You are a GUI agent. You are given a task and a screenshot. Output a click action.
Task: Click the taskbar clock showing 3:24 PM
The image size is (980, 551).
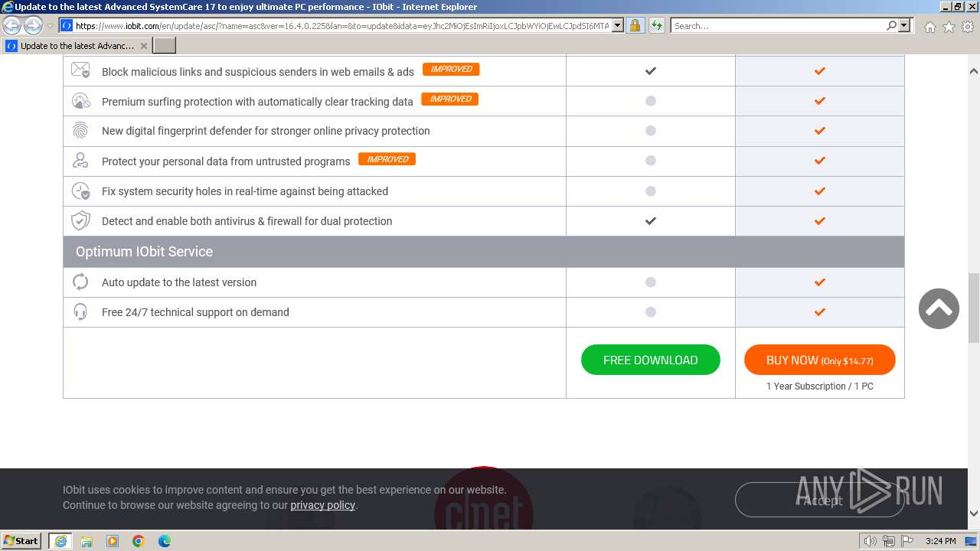coord(941,541)
